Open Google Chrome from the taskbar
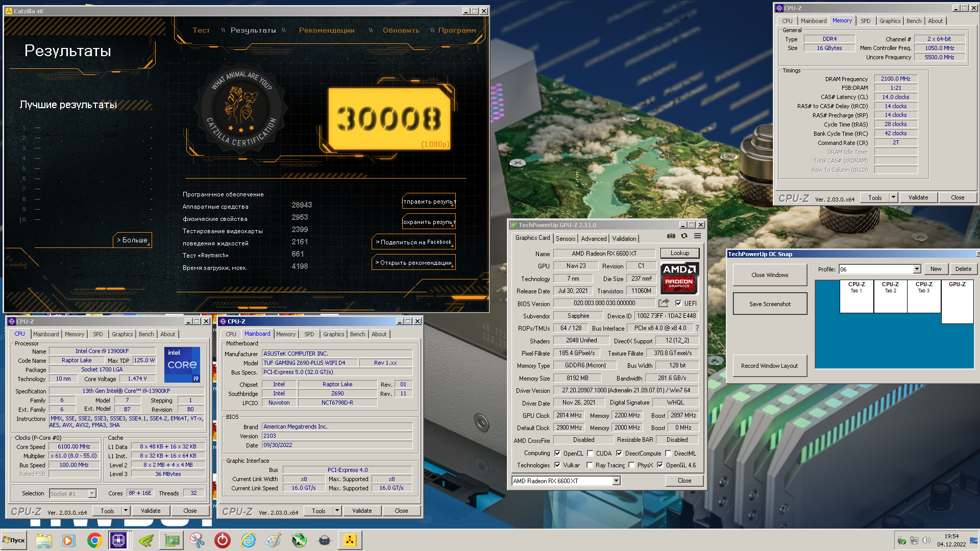This screenshot has height=551, width=980. pos(94,540)
